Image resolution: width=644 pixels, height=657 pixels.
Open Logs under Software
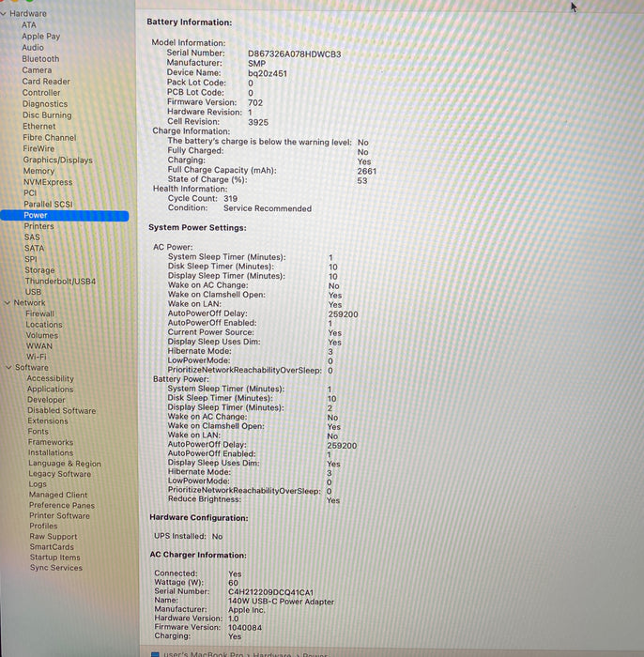pos(38,484)
